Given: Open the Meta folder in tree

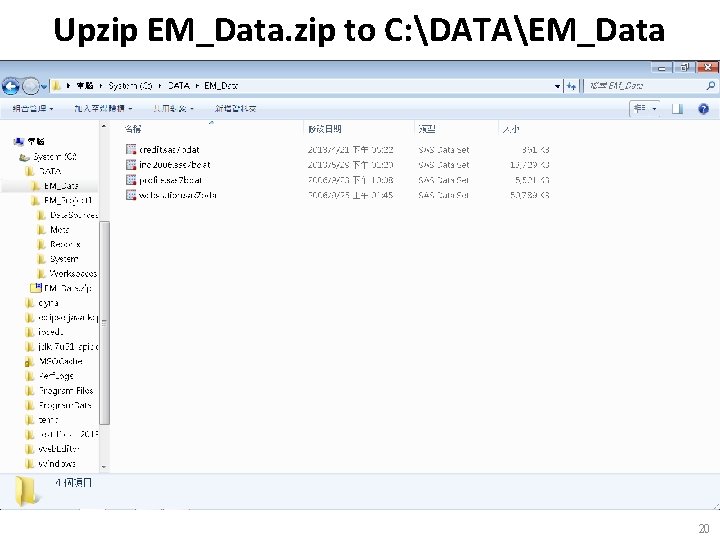Looking at the screenshot, I should 59,230.
